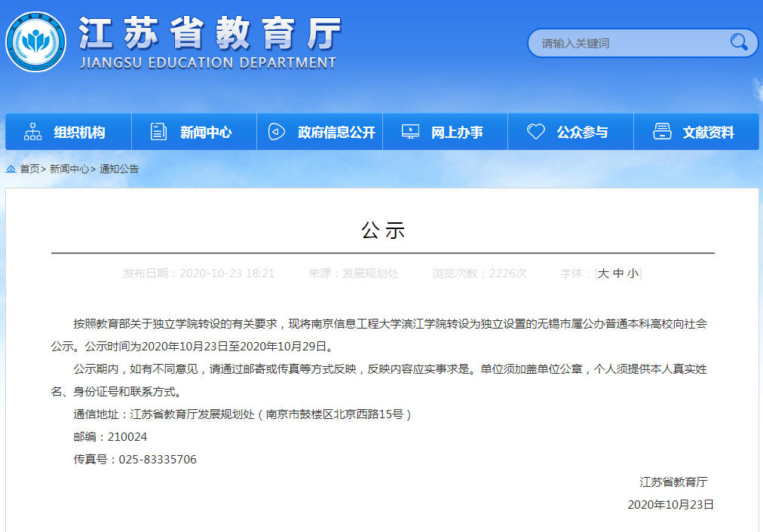Set font size to 小
763x532 pixels.
(x=633, y=274)
